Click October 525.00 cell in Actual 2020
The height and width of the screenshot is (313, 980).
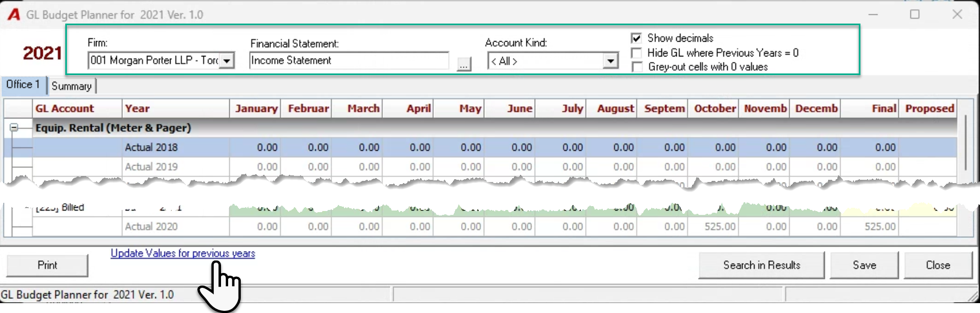[x=714, y=226]
